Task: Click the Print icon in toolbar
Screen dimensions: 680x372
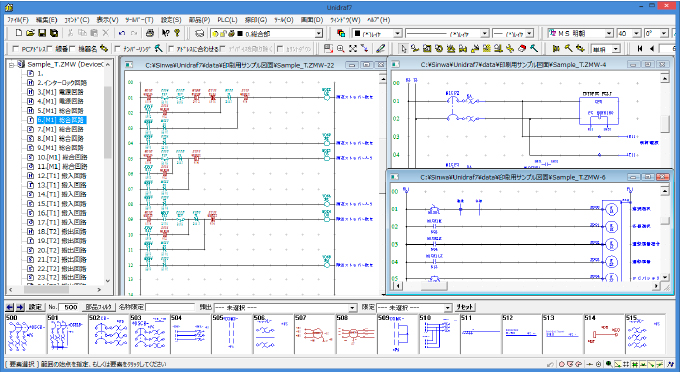Action: click(x=150, y=33)
